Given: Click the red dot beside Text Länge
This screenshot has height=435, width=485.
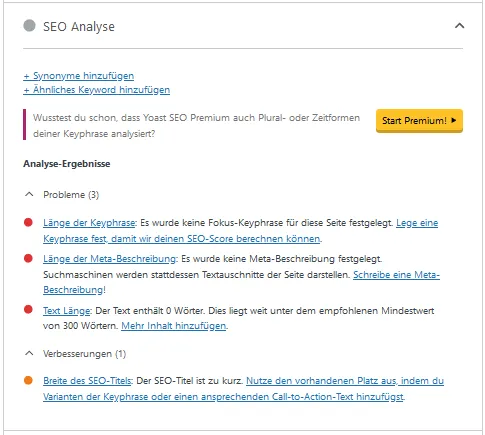Looking at the screenshot, I should pos(28,310).
